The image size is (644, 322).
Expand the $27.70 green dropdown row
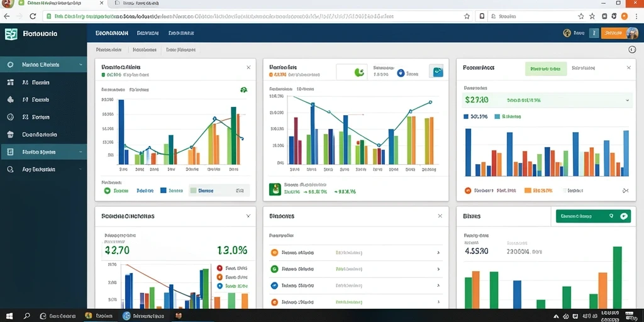pos(548,100)
